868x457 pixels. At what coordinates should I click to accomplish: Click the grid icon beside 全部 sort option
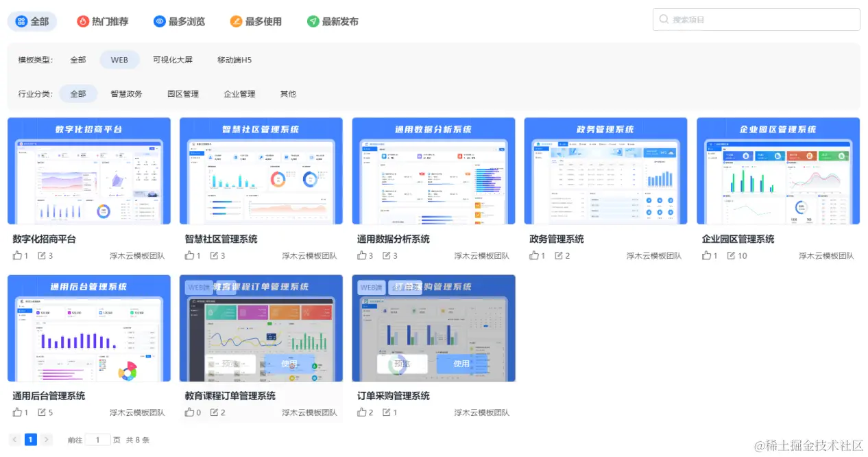click(x=20, y=21)
